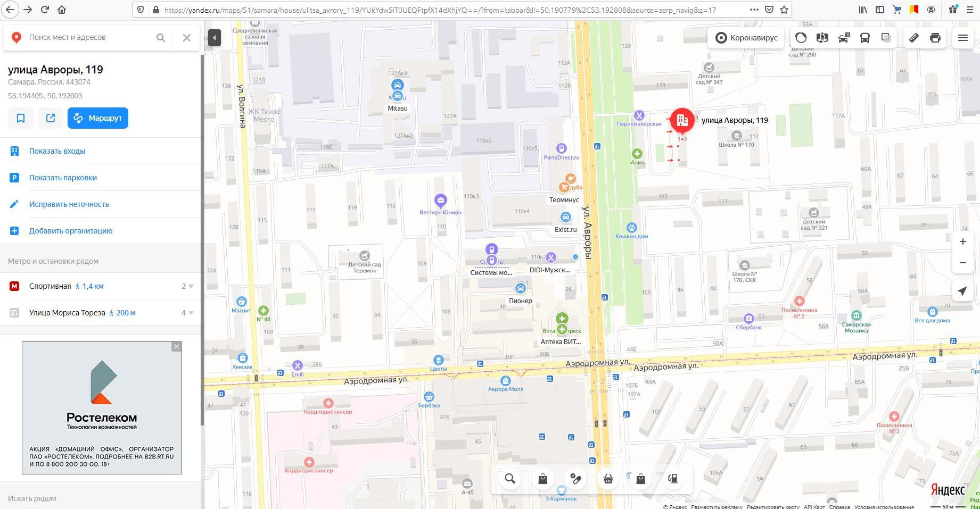The image size is (980, 509).
Task: Click the Кошкин дом pet shop marker
Action: tap(631, 228)
